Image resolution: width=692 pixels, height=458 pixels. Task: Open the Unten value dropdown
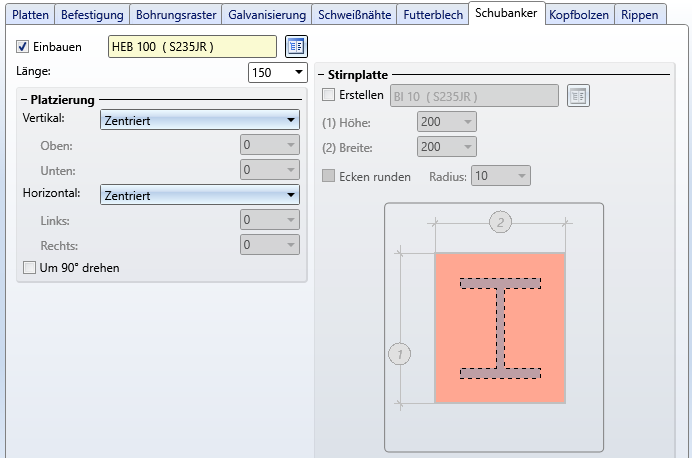coord(270,170)
